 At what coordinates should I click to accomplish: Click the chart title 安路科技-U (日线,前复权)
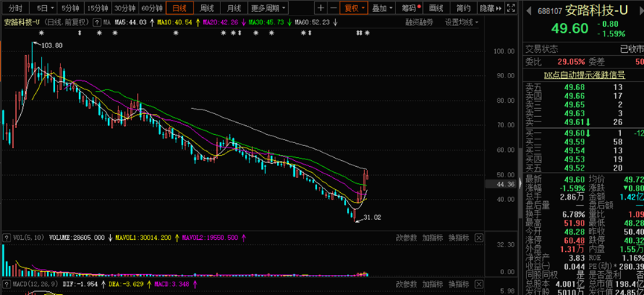[47, 22]
